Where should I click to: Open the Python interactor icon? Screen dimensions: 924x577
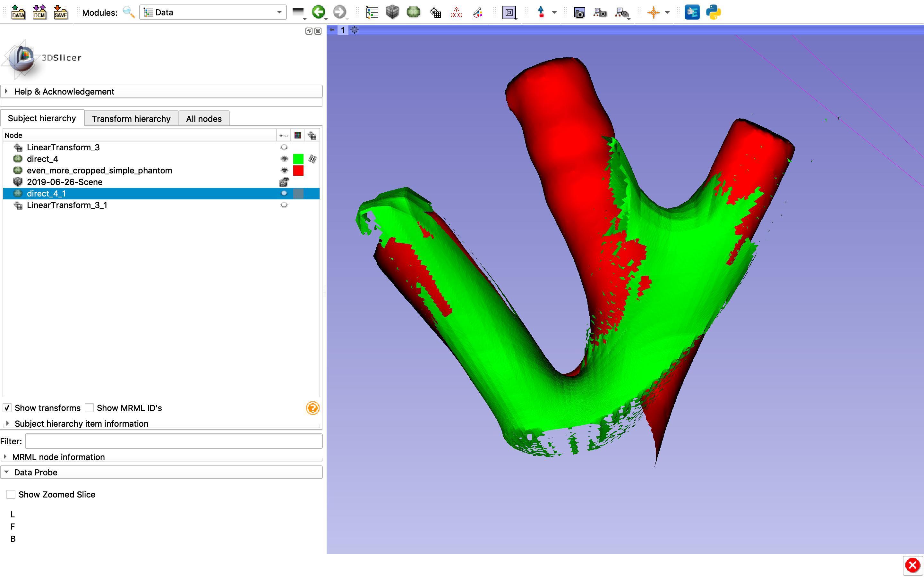pos(713,12)
